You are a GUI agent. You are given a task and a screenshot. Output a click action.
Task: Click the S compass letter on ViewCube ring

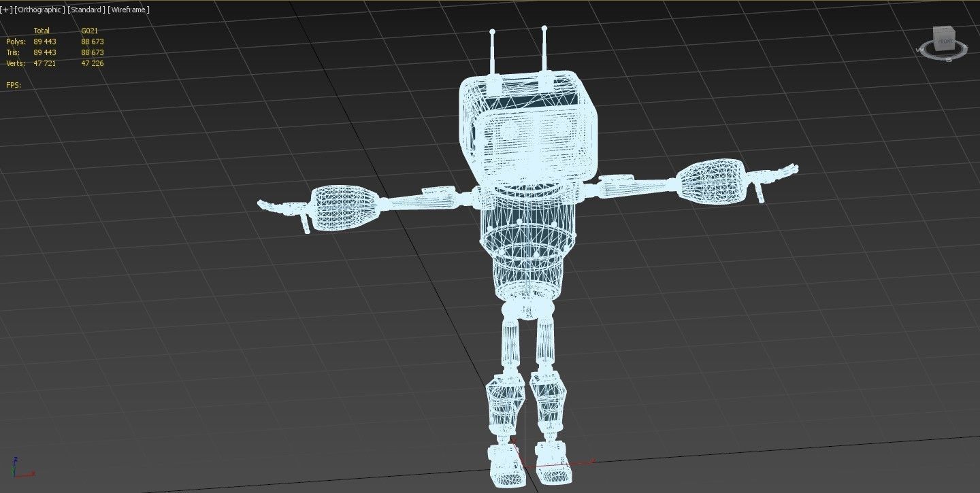(948, 60)
